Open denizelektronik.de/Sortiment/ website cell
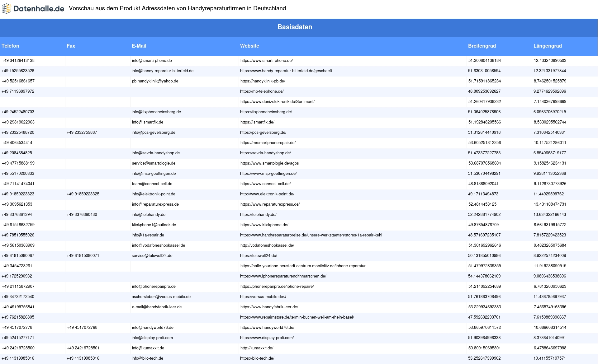 [278, 102]
